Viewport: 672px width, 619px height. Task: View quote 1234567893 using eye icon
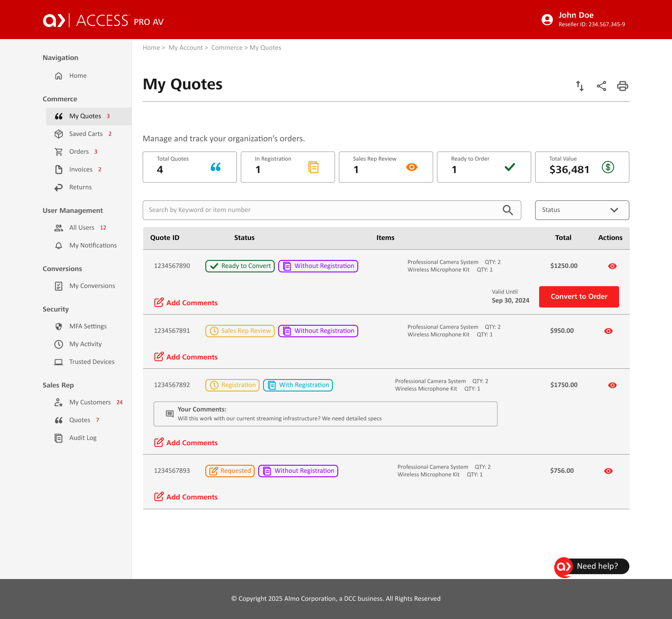[608, 471]
